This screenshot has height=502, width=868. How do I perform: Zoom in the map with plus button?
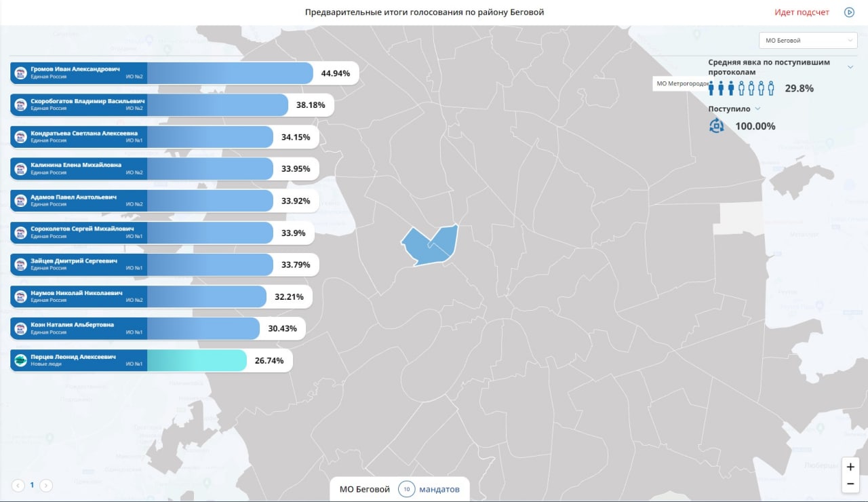pos(850,467)
